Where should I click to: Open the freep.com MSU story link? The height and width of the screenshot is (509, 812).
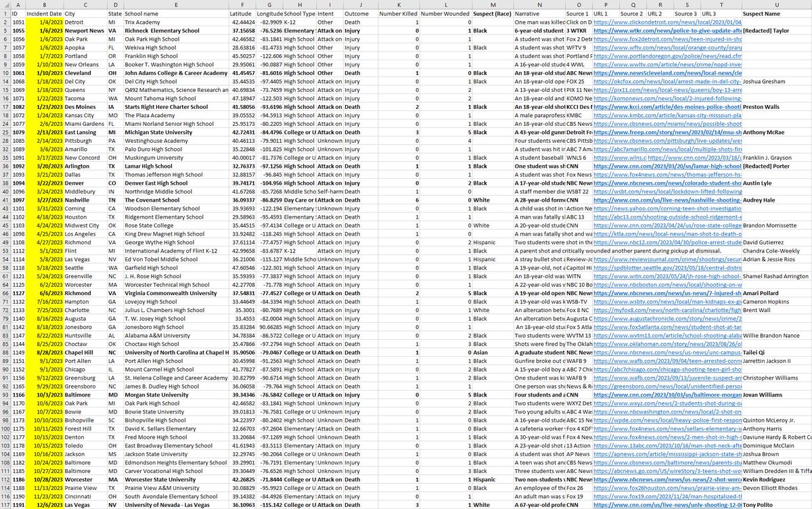coord(667,132)
